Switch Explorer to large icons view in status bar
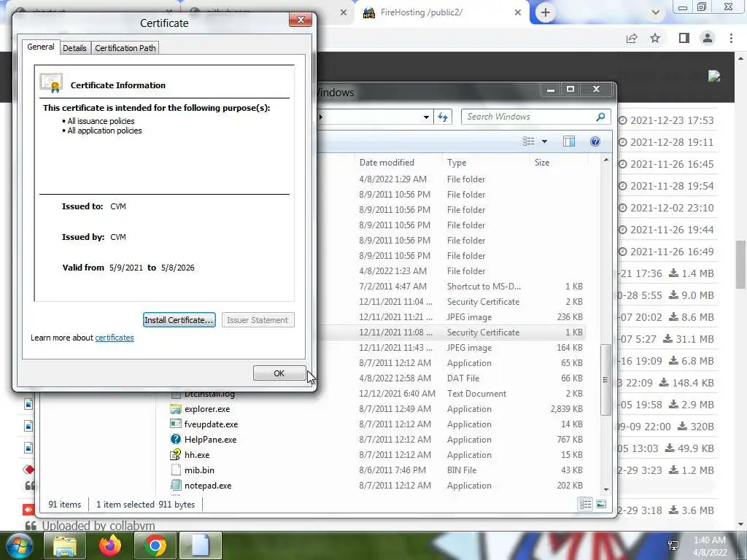 click(x=601, y=504)
